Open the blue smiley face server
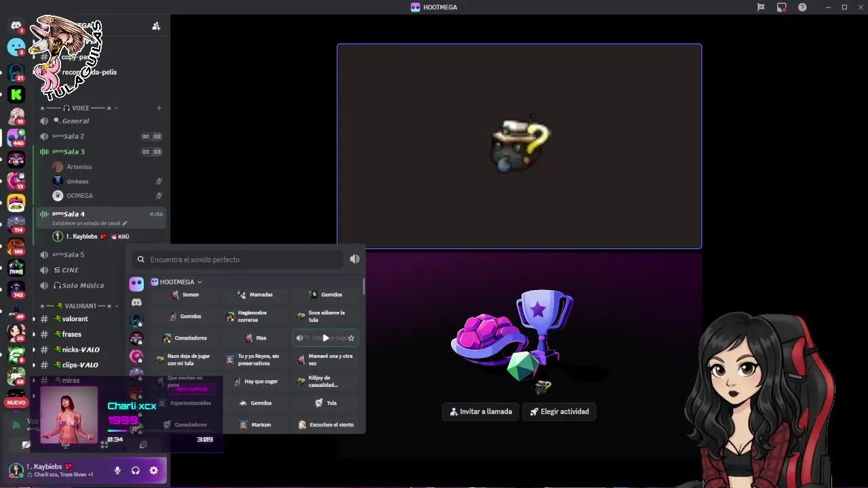The height and width of the screenshot is (488, 868). (x=16, y=47)
